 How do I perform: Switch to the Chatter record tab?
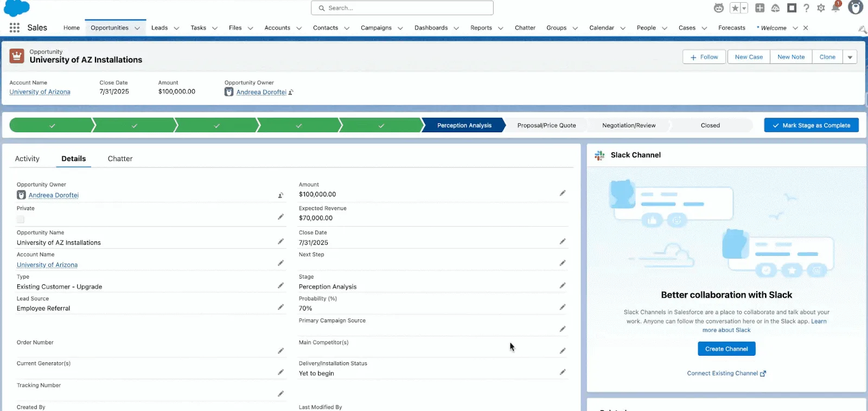point(120,159)
